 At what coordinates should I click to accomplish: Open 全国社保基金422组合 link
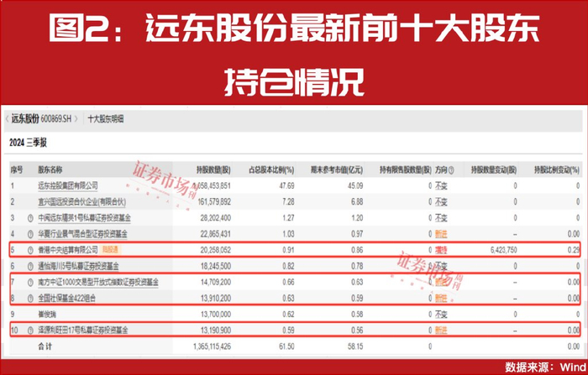pos(66,298)
